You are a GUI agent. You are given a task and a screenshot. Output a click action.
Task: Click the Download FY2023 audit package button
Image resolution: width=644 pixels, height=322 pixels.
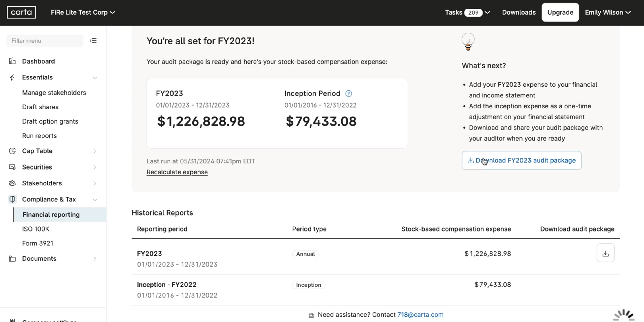(521, 160)
